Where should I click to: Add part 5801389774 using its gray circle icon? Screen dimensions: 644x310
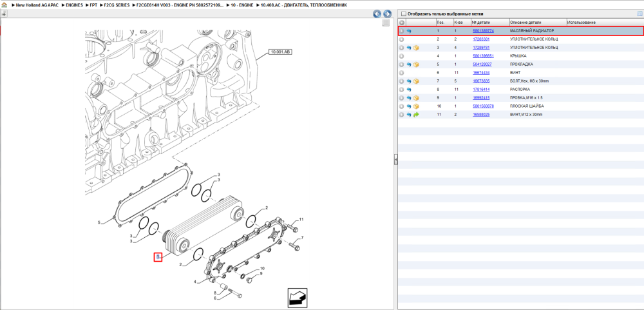402,31
